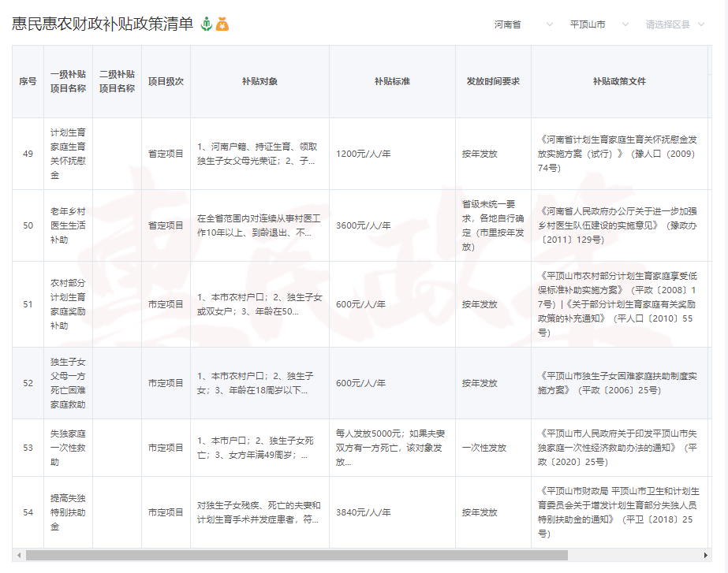Viewport: 728px width, 573px height.
Task: Click 独生子女或双女户 recipient cell in row 51
Action: tap(259, 304)
